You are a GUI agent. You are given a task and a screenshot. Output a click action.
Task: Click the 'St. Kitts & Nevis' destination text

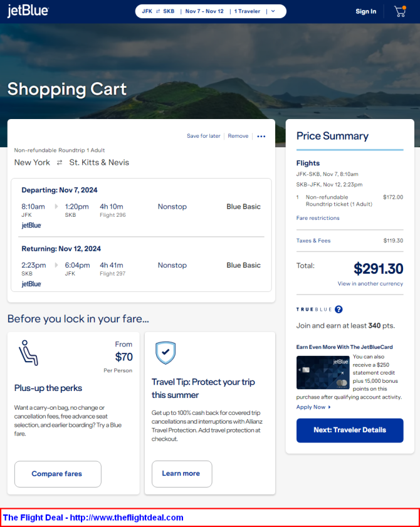99,162
